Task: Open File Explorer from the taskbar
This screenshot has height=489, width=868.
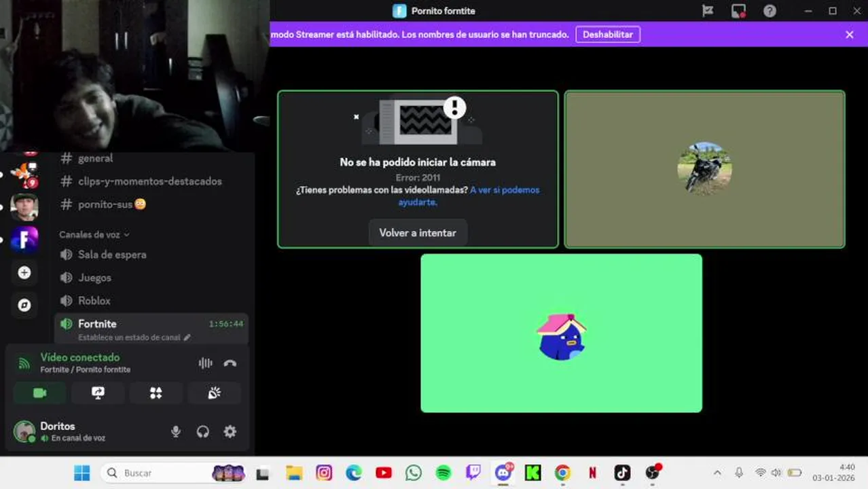Action: click(293, 473)
